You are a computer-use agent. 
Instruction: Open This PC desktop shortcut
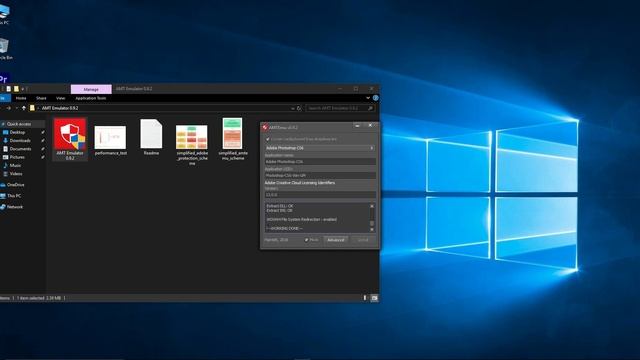tap(4, 15)
